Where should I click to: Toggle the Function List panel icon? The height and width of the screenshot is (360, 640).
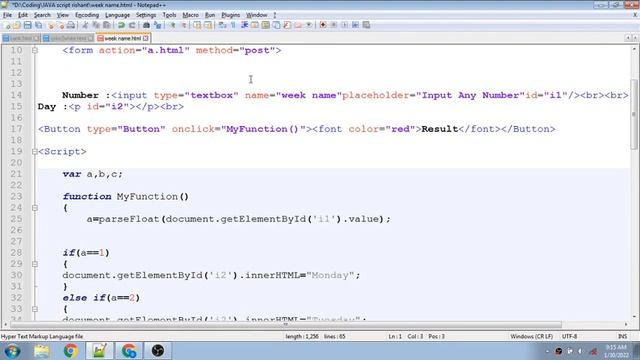[287, 25]
